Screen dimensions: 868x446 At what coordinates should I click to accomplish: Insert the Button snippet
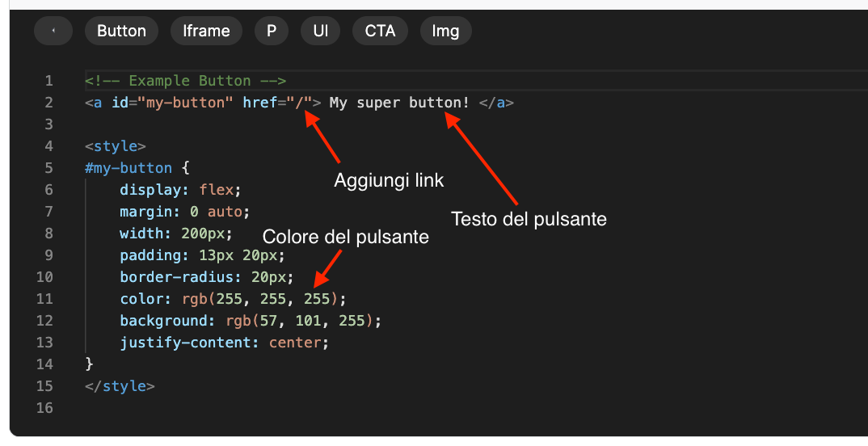[x=121, y=31]
